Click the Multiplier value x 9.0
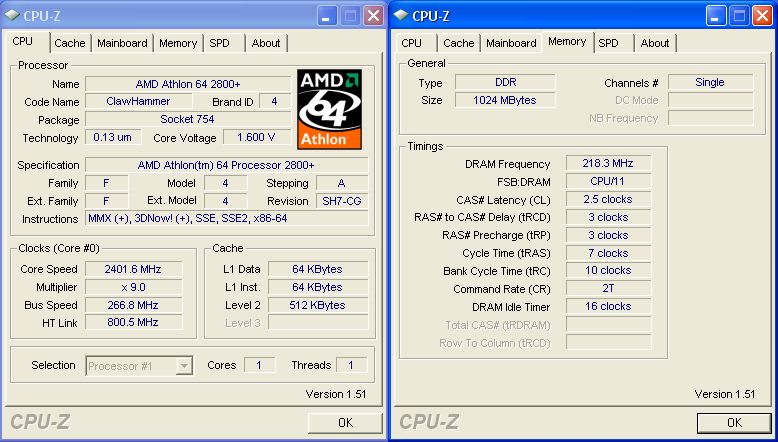 click(133, 287)
